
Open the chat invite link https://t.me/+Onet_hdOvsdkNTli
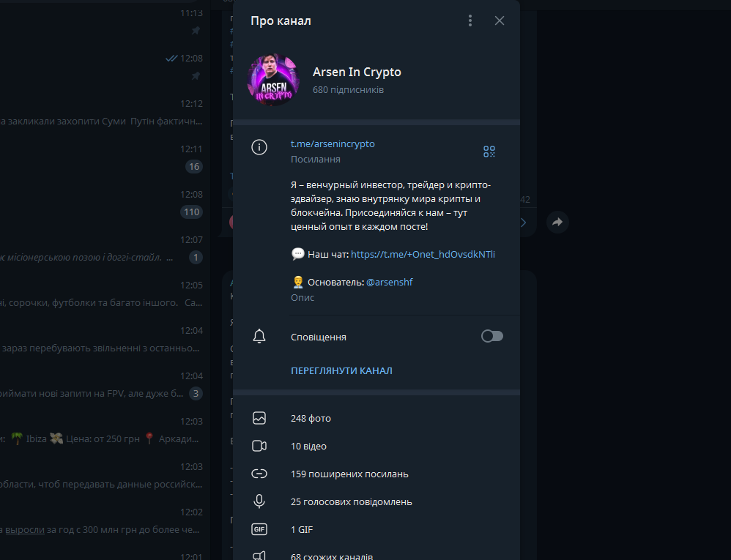(x=423, y=254)
